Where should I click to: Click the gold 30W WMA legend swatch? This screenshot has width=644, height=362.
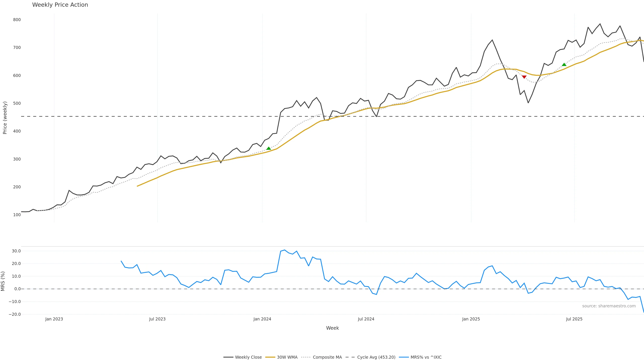tap(270, 357)
